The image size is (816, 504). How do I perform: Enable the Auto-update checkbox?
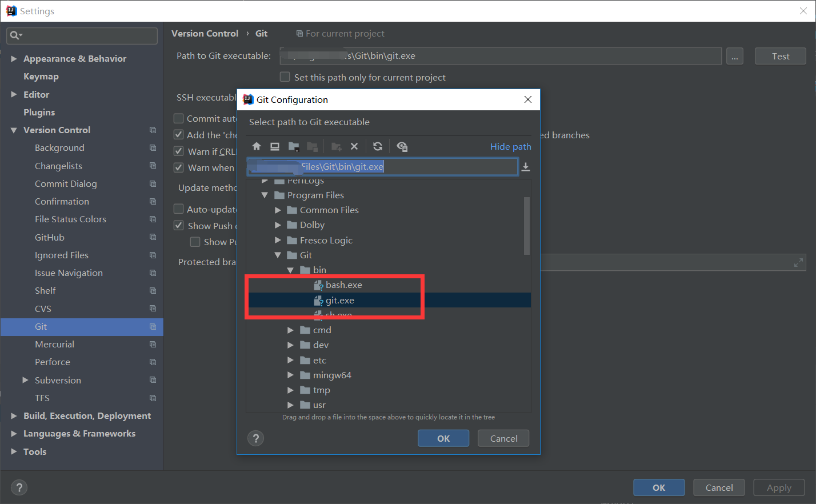(x=178, y=209)
